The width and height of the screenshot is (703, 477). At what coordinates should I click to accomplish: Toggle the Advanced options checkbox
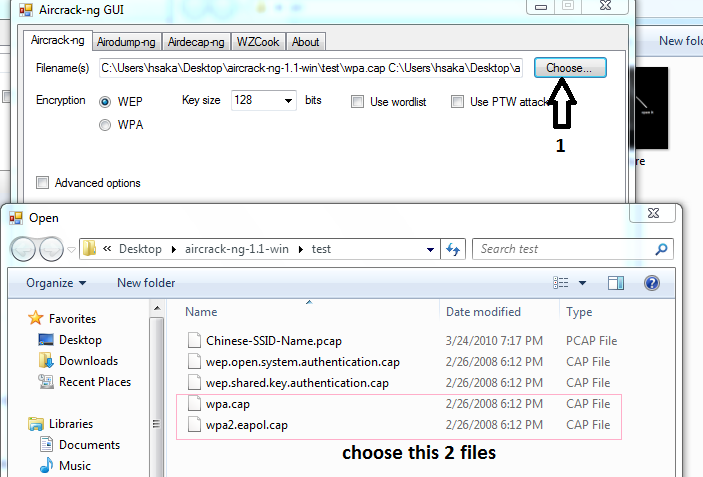(x=42, y=182)
